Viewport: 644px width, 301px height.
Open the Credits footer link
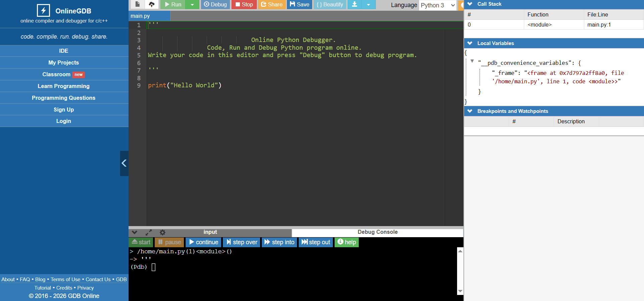[x=64, y=288]
